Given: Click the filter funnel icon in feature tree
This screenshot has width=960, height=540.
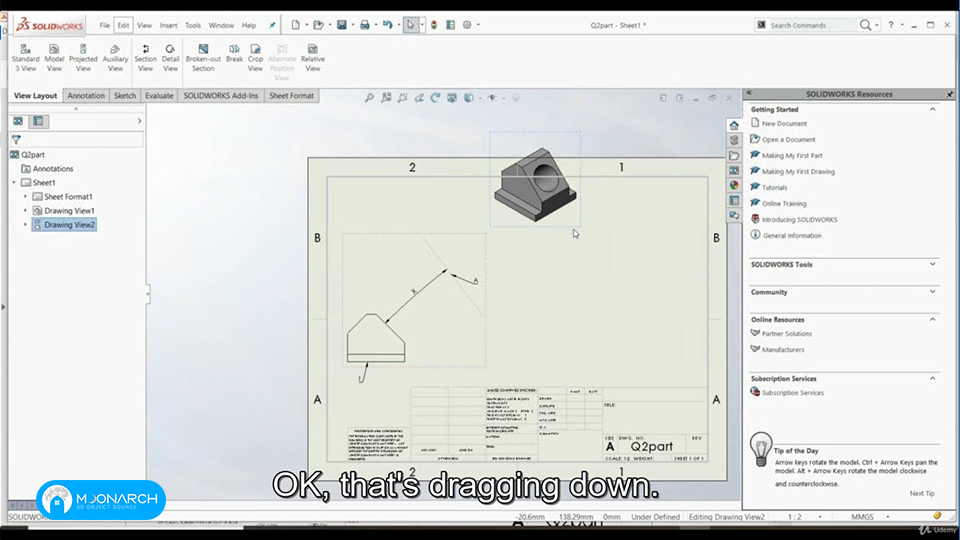Looking at the screenshot, I should point(17,140).
